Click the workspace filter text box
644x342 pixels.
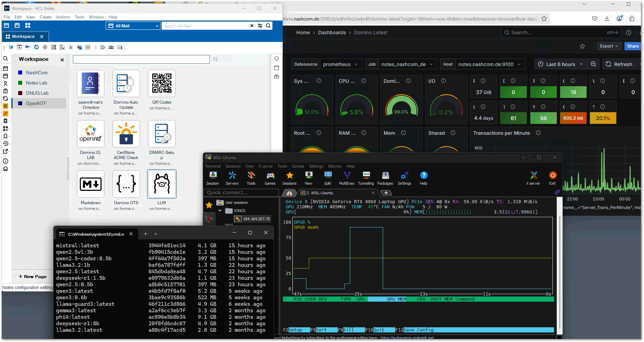(141, 59)
